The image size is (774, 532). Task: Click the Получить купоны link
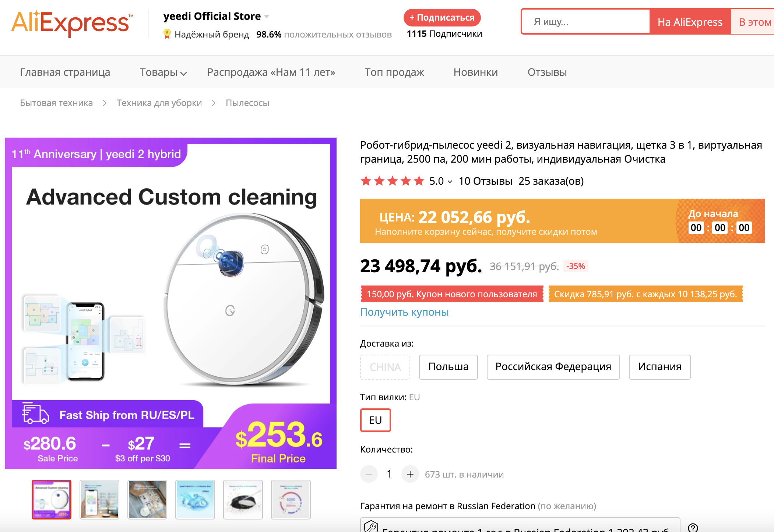coord(404,312)
